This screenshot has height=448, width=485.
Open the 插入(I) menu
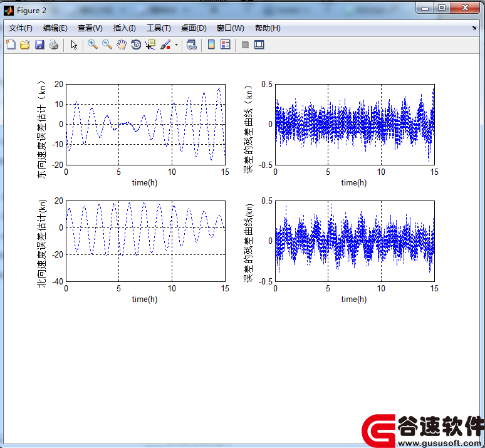click(x=124, y=28)
